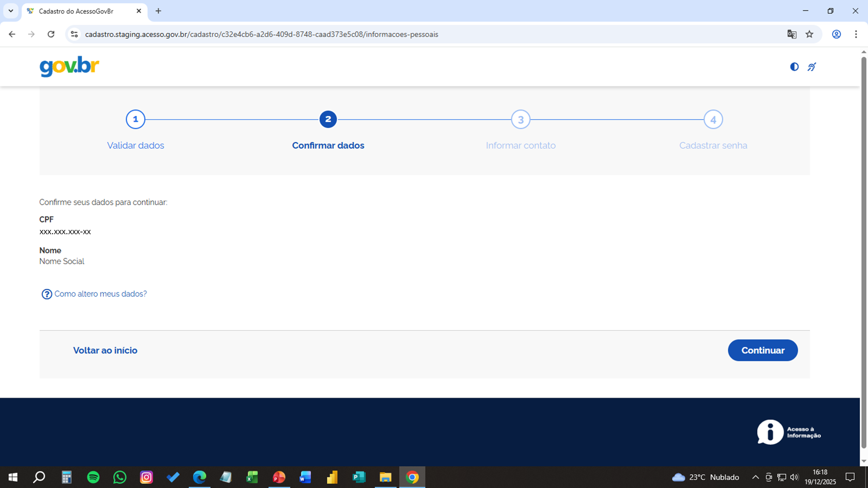Click Voltar ao início link
868x488 pixels.
coord(105,350)
